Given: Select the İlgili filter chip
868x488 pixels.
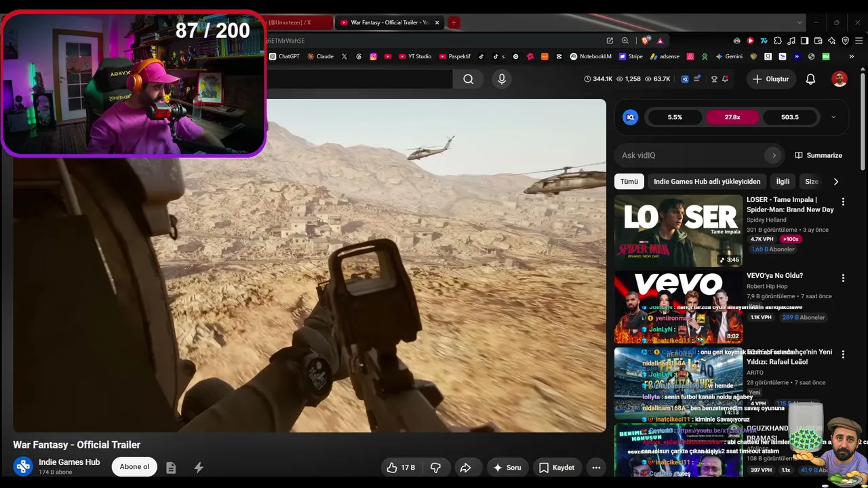Looking at the screenshot, I should click(783, 182).
